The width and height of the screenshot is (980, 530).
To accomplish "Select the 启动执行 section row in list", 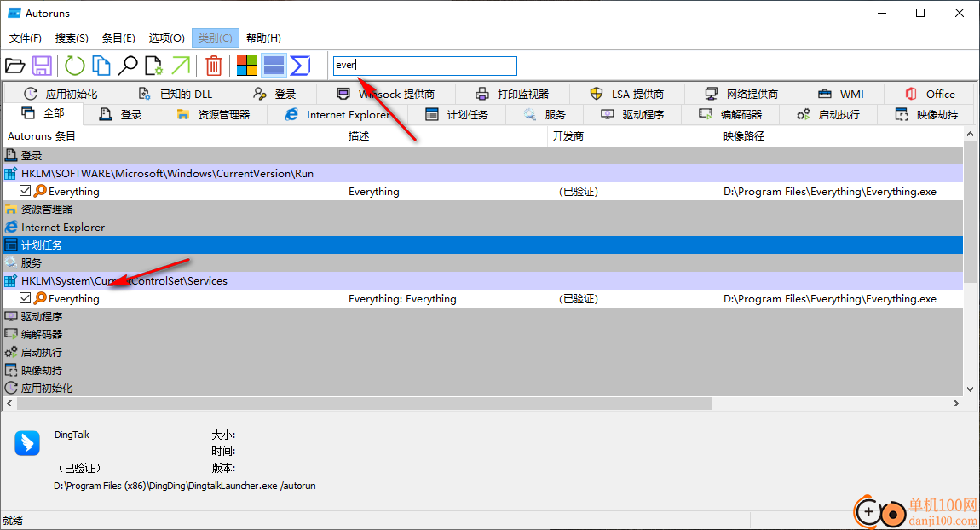I will click(x=482, y=352).
